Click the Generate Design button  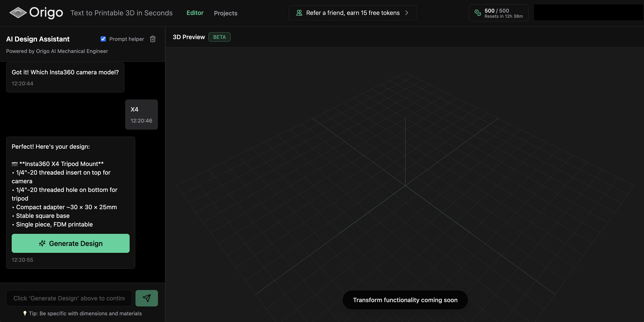70,243
